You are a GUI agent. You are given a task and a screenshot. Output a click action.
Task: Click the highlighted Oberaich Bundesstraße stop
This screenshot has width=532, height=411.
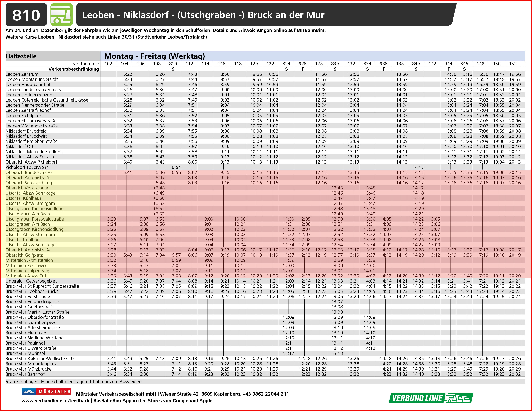coord(28,172)
